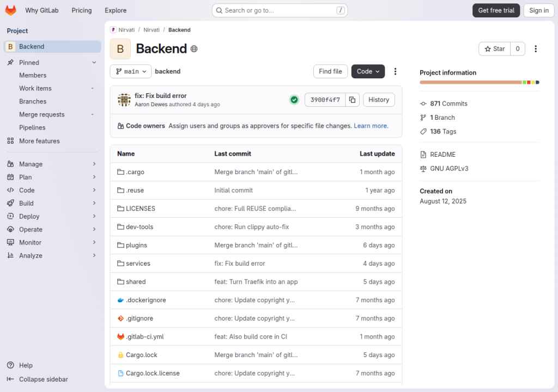Click the repository languages color bar
This screenshot has height=392, width=558.
click(x=480, y=83)
